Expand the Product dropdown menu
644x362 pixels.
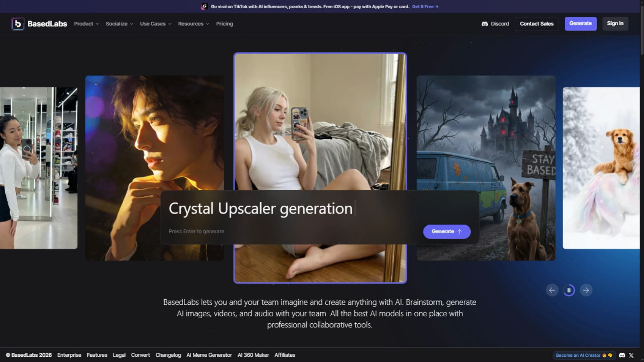[86, 24]
